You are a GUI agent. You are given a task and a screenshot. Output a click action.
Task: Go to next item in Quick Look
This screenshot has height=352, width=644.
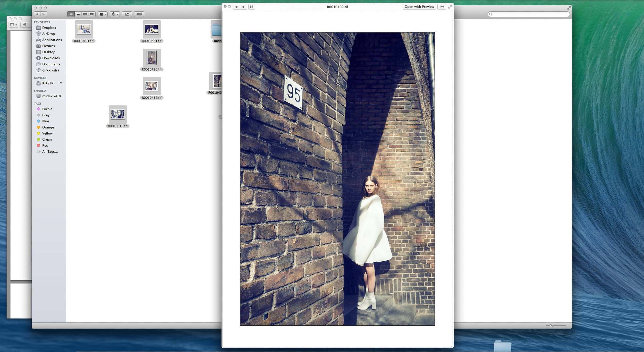click(x=243, y=7)
